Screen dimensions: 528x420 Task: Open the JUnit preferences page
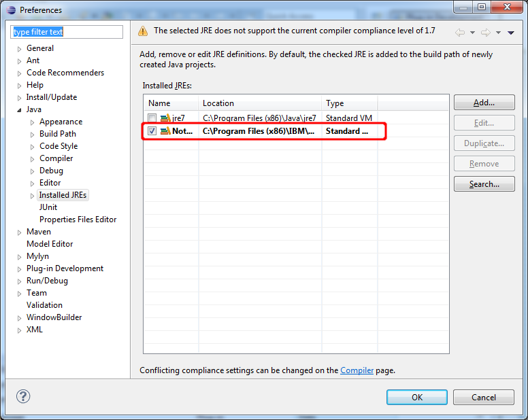pos(48,207)
